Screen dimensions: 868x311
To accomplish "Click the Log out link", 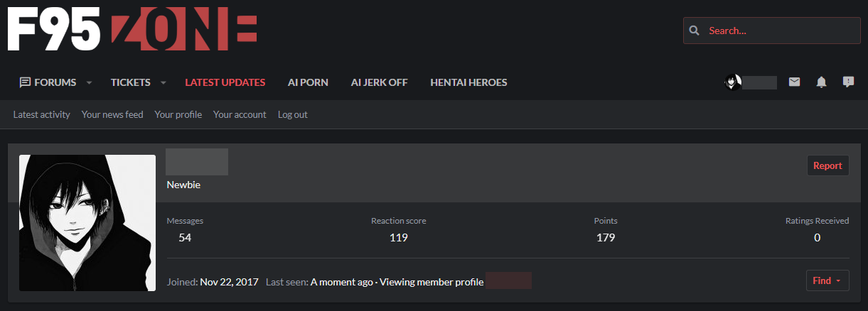I will tap(293, 114).
